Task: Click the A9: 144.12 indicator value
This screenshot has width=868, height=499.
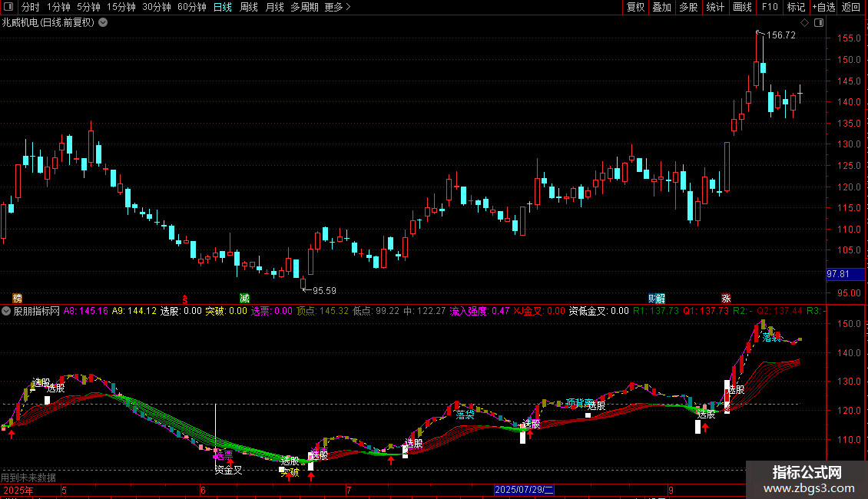Action: (x=134, y=311)
